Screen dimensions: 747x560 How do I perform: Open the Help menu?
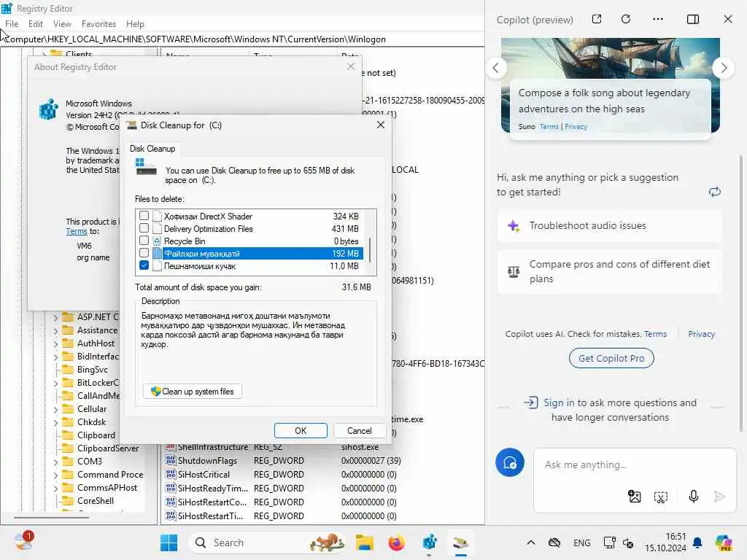(135, 24)
